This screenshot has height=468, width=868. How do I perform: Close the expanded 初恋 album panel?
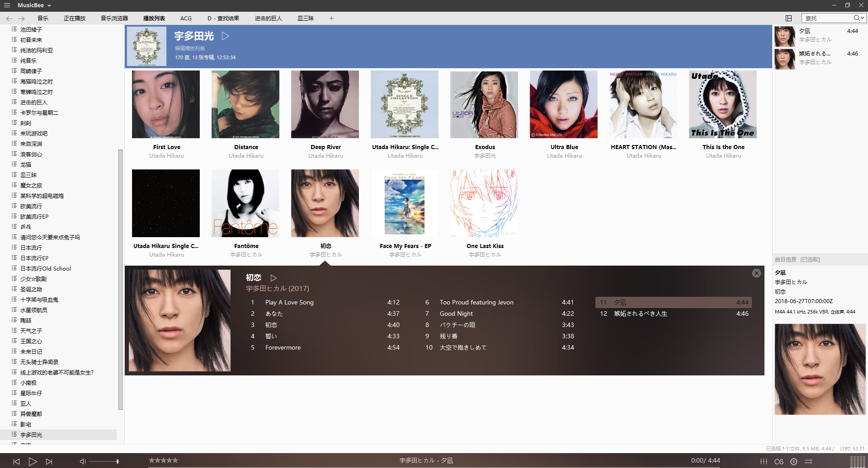[756, 273]
